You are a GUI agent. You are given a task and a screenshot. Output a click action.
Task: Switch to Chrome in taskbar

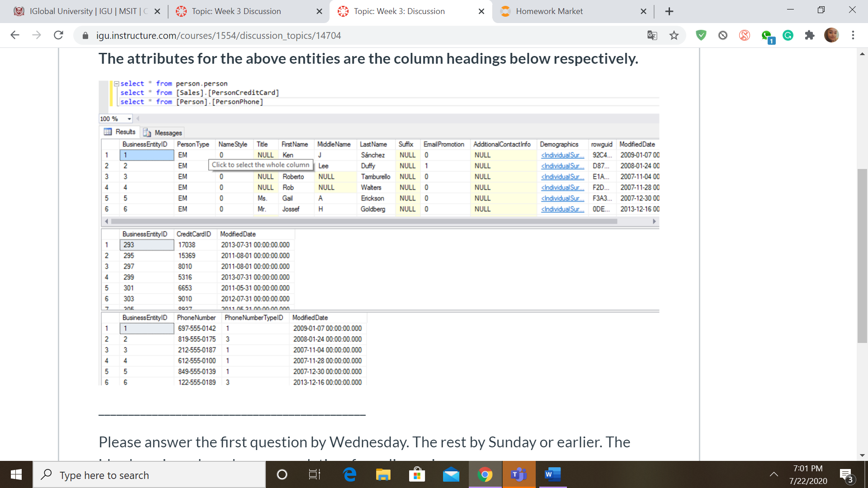coord(485,474)
